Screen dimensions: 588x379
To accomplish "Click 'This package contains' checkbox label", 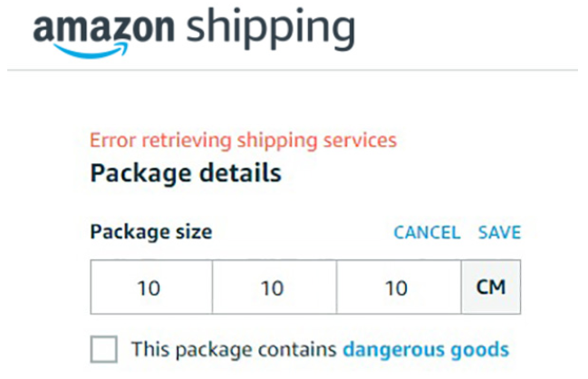I will [x=234, y=349].
